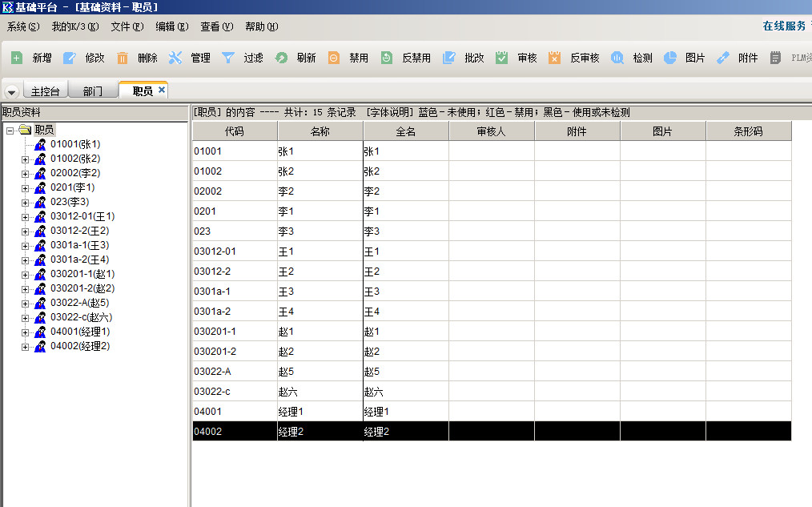Viewport: 812px width, 507px height.
Task: Open the 在线服务 link
Action: (784, 26)
